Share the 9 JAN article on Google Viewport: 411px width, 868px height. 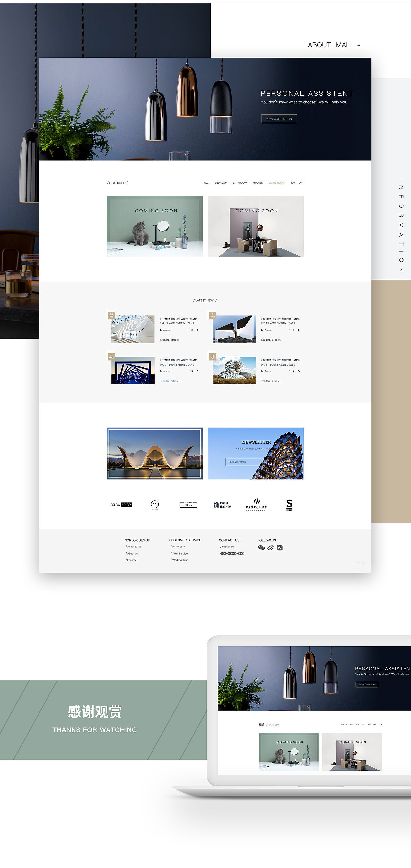298,330
